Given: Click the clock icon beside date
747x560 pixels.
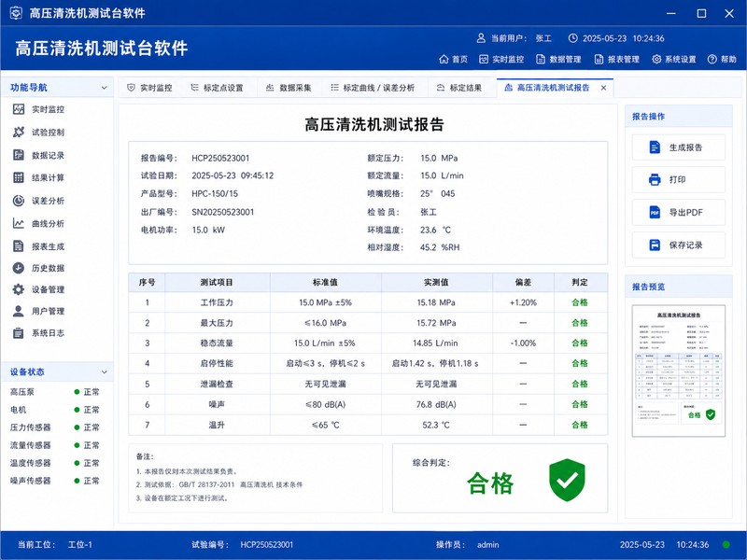Looking at the screenshot, I should [x=573, y=38].
